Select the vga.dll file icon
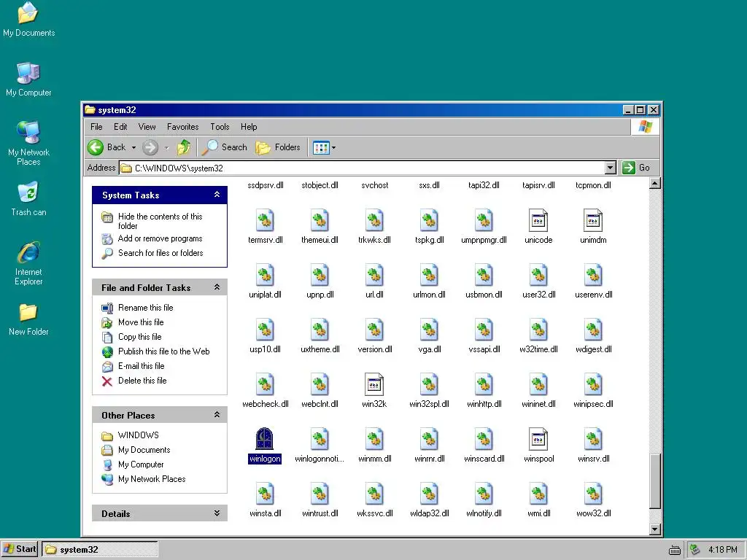 429,330
